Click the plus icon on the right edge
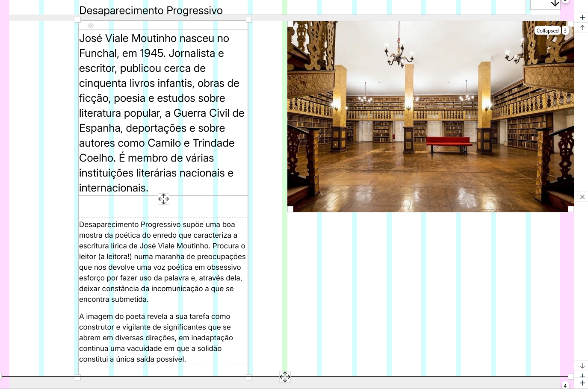 point(582,18)
